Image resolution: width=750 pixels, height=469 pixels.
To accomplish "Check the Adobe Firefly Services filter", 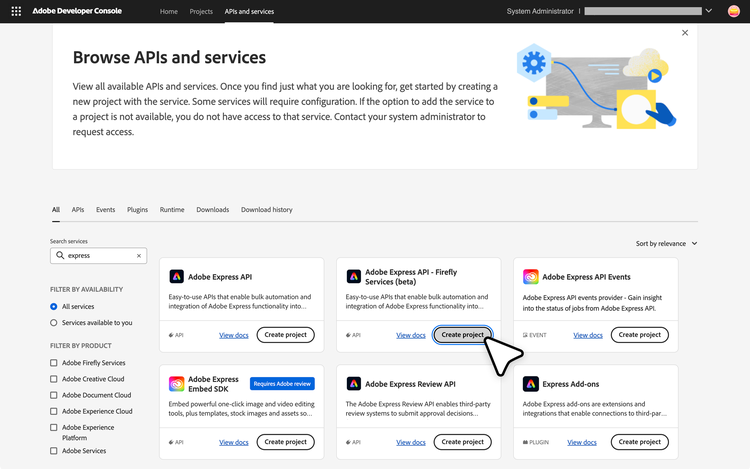I will point(54,363).
